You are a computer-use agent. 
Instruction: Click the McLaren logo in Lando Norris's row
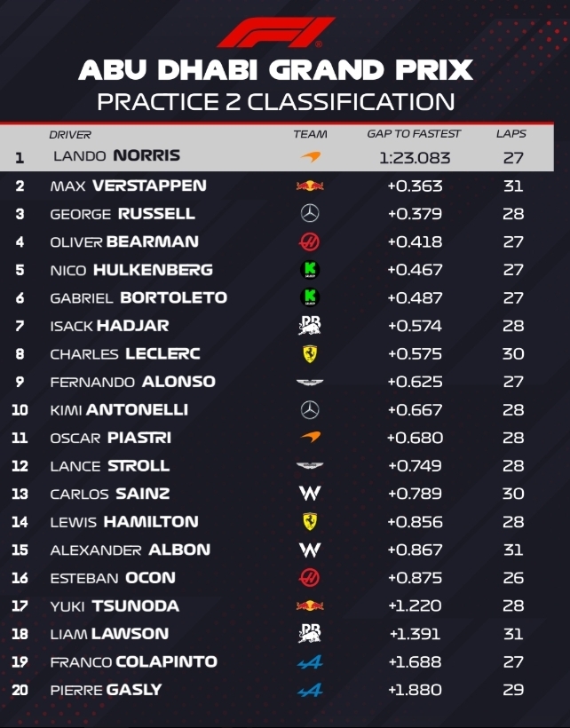coord(310,156)
